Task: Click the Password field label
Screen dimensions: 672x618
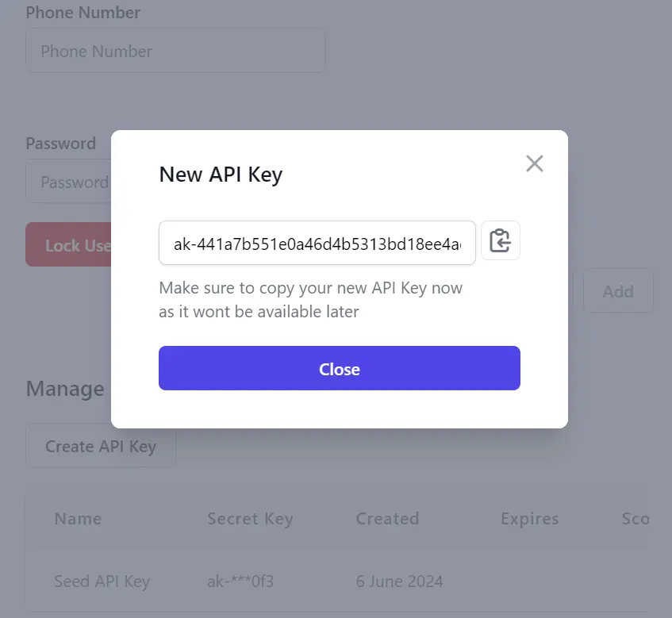Action: pos(61,144)
